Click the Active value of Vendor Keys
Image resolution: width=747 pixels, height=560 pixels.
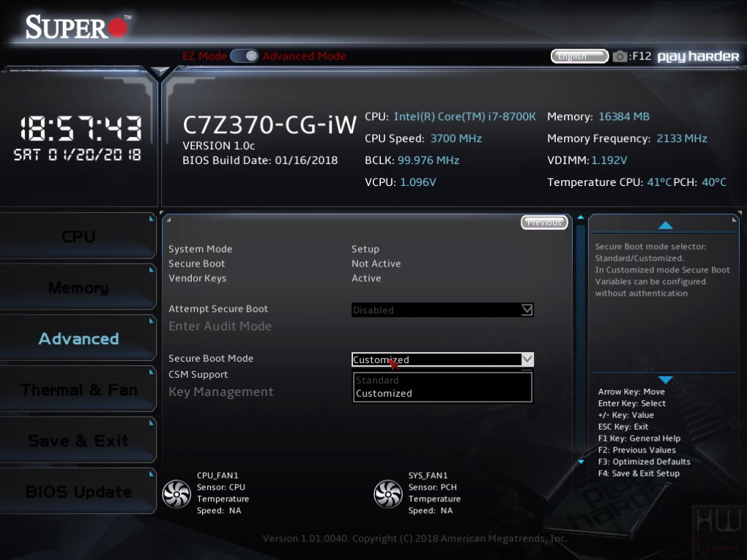366,278
